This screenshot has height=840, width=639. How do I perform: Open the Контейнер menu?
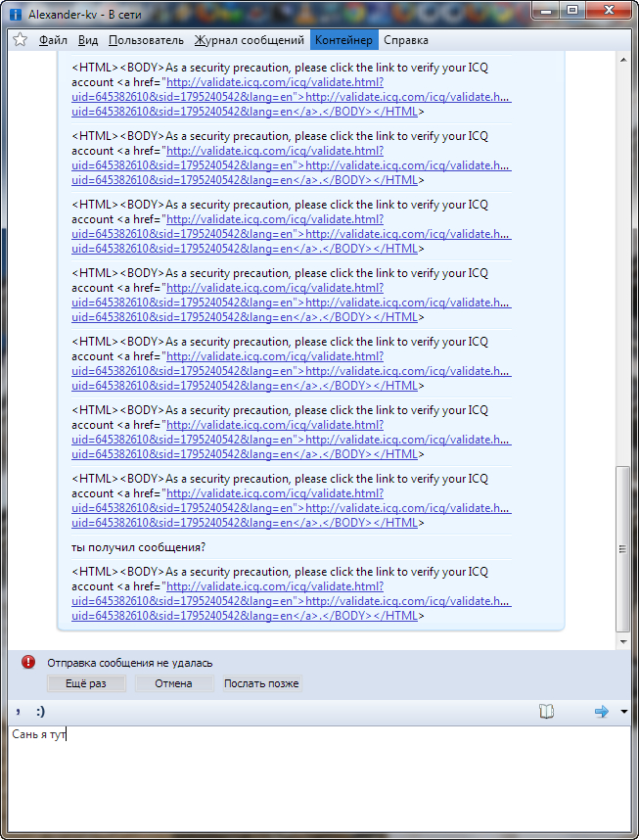click(343, 40)
